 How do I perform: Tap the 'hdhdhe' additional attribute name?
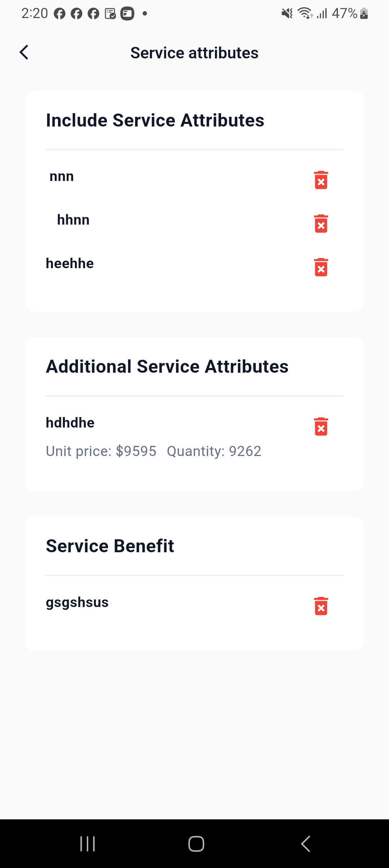tap(70, 423)
